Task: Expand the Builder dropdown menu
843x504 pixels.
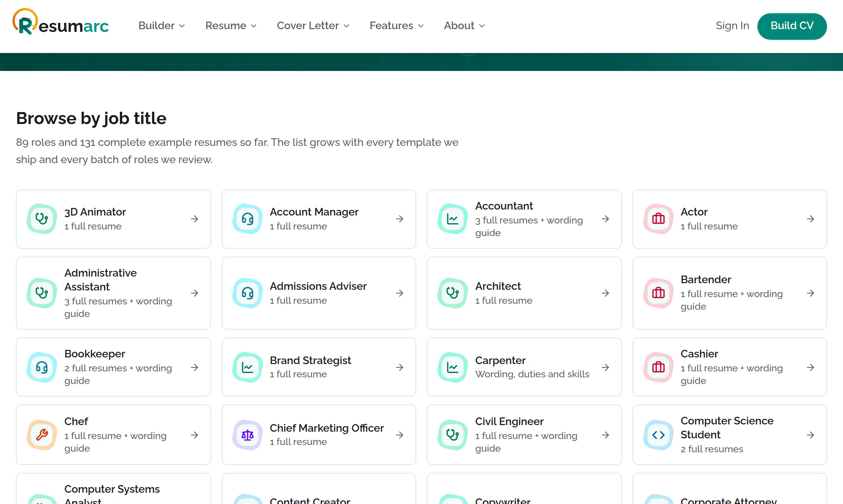Action: [x=161, y=26]
